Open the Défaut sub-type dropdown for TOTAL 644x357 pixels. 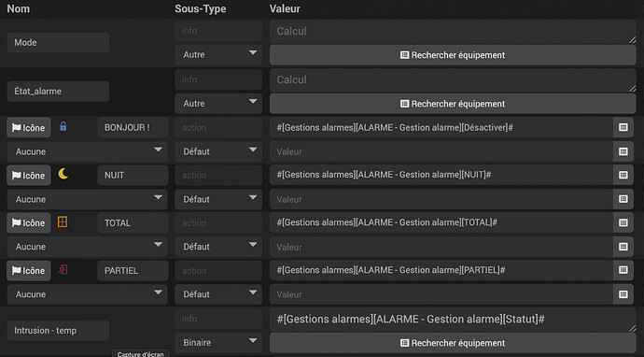(x=218, y=247)
